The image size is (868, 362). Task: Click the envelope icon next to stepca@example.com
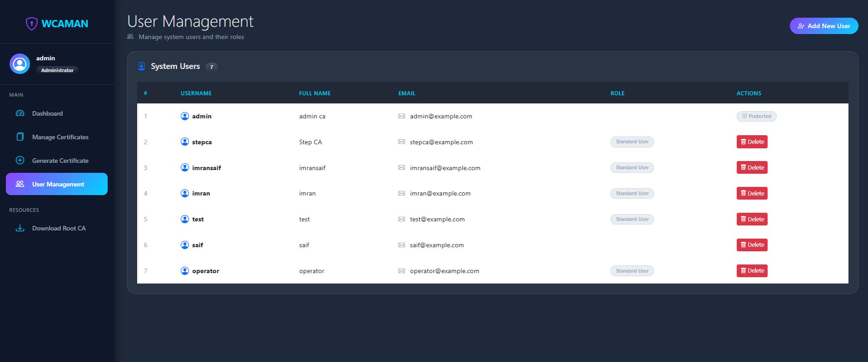coord(402,142)
